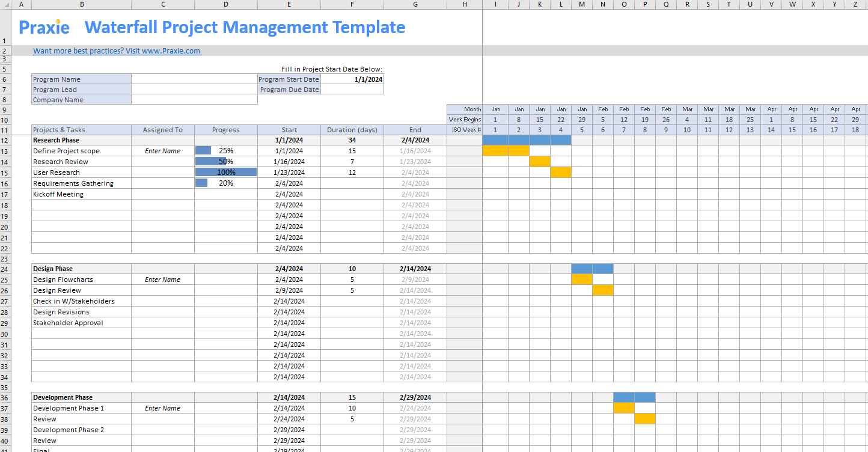Select row 36 header

[5, 397]
